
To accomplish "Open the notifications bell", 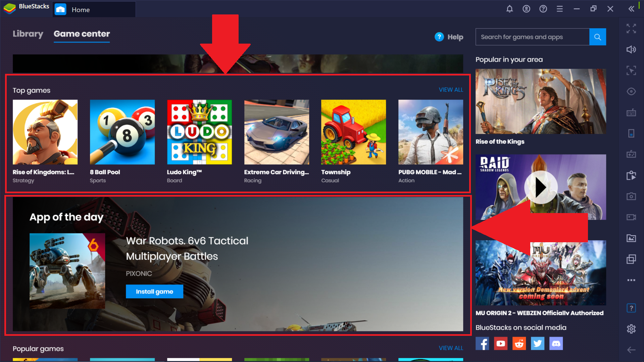I will [x=509, y=9].
